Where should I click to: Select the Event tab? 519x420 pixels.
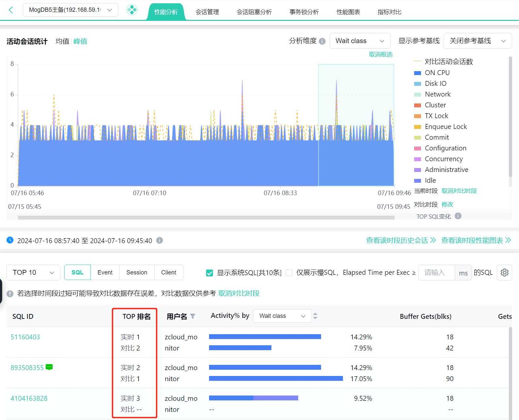pyautogui.click(x=105, y=272)
